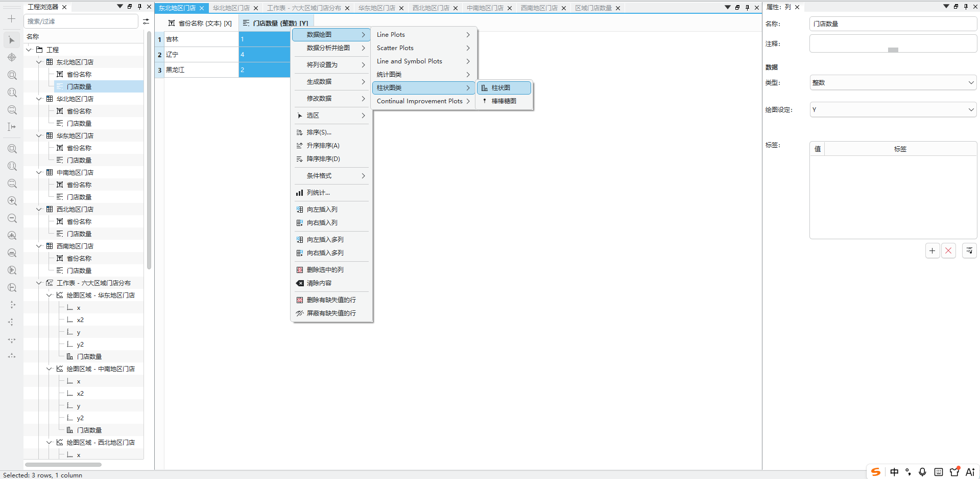Screen dimensions: 980x479
Task: Click the add label value plus button
Action: [933, 250]
